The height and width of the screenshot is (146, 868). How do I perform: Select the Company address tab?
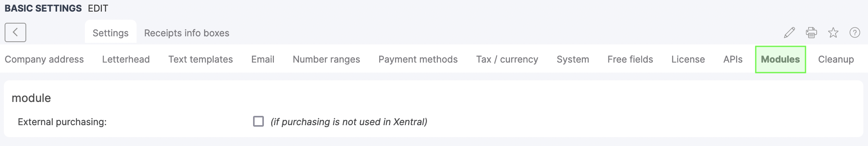[44, 59]
